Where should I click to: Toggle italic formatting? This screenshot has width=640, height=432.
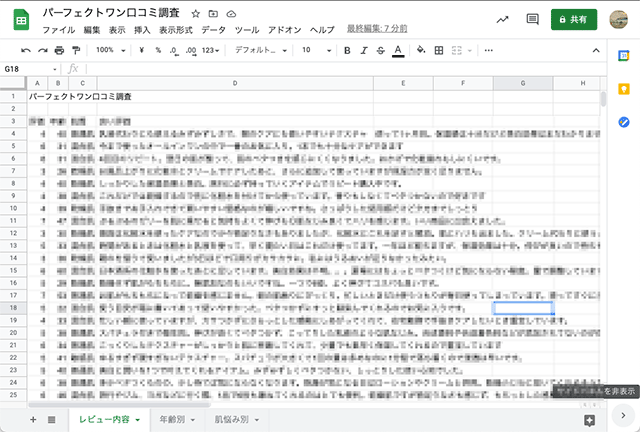click(x=364, y=50)
